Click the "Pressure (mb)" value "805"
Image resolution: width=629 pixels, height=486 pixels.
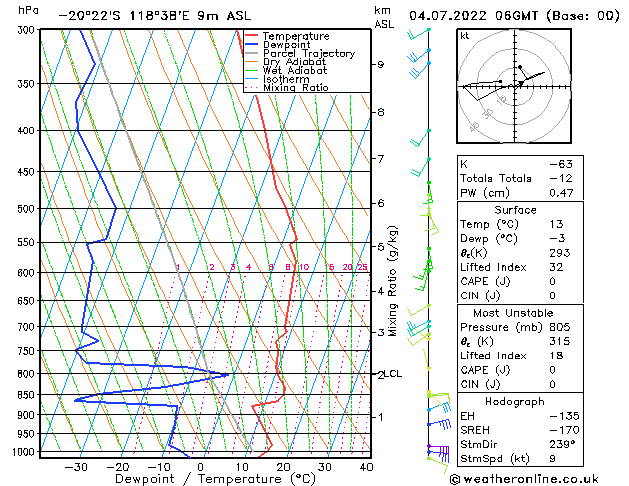(560, 327)
